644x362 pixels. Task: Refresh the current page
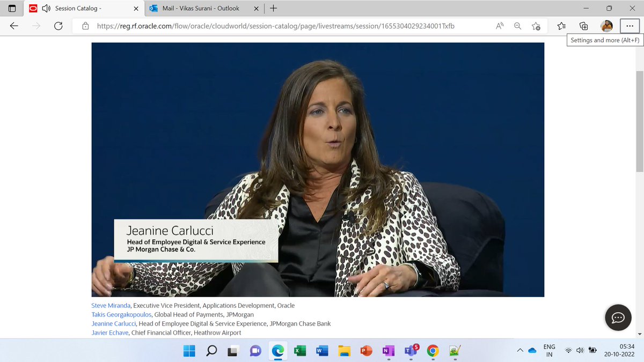[58, 26]
